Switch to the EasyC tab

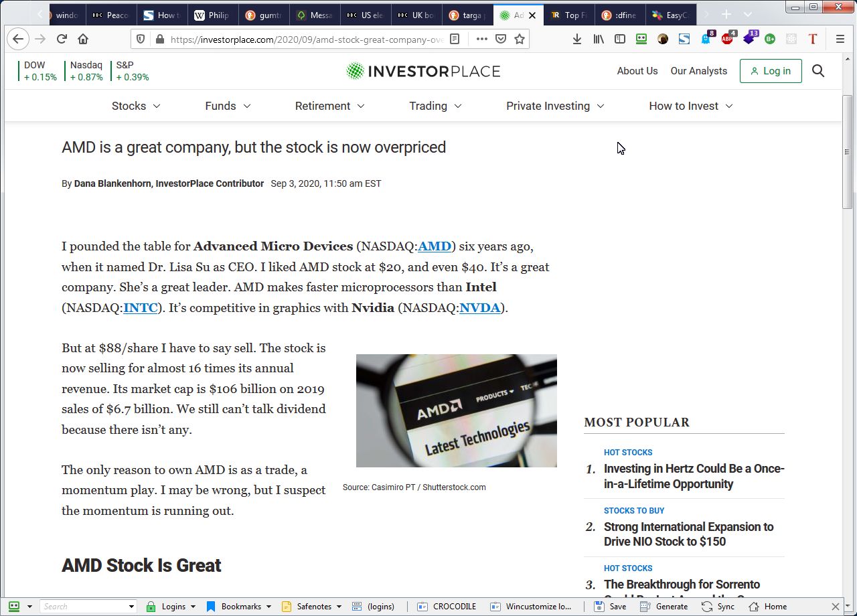click(670, 15)
